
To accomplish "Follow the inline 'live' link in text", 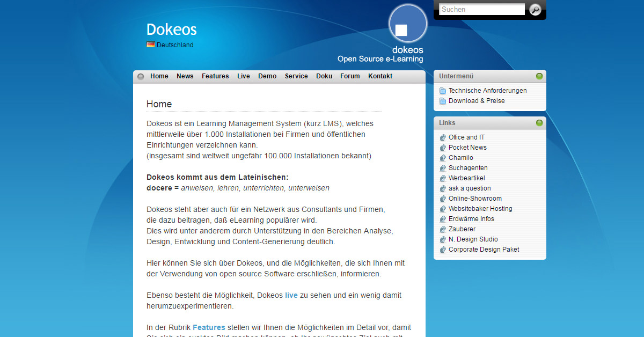I will point(291,295).
